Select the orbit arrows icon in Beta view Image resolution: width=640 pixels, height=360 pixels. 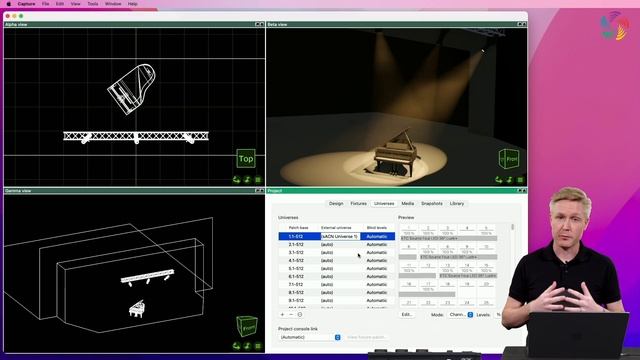498,180
